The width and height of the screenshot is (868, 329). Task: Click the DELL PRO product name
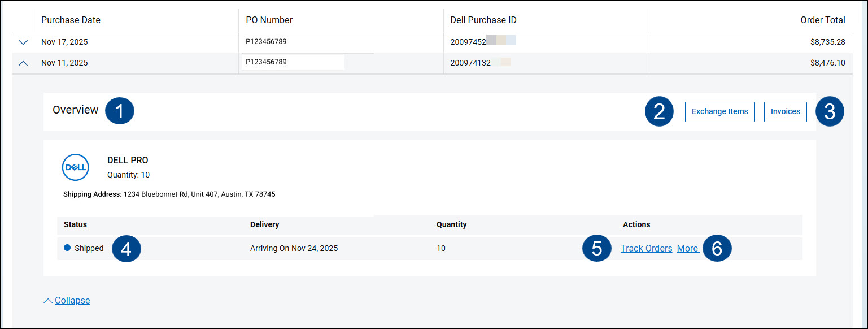tap(128, 161)
